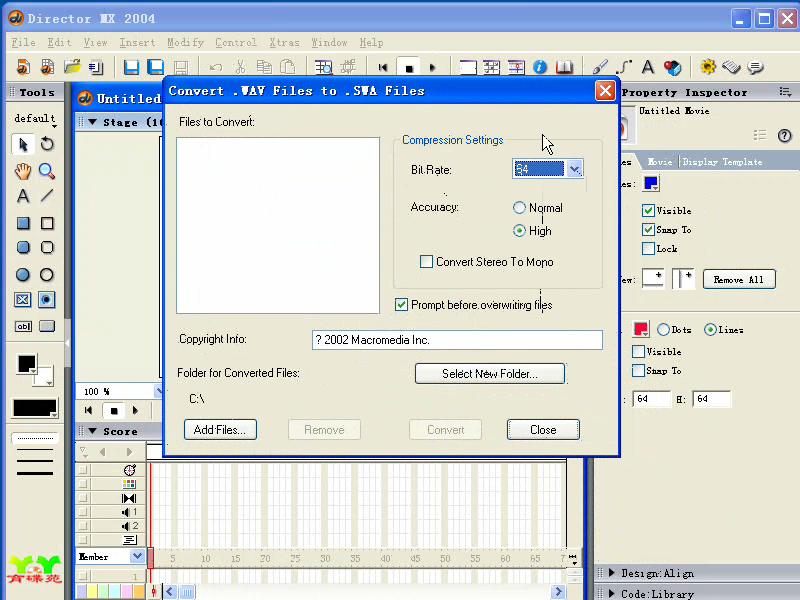Switch to the Movie tab

(x=659, y=162)
